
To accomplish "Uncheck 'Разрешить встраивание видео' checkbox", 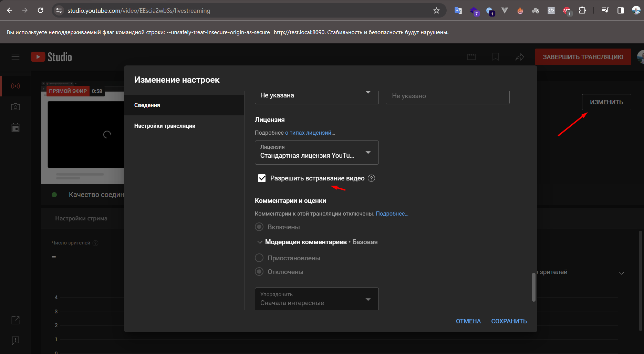I will coord(262,178).
